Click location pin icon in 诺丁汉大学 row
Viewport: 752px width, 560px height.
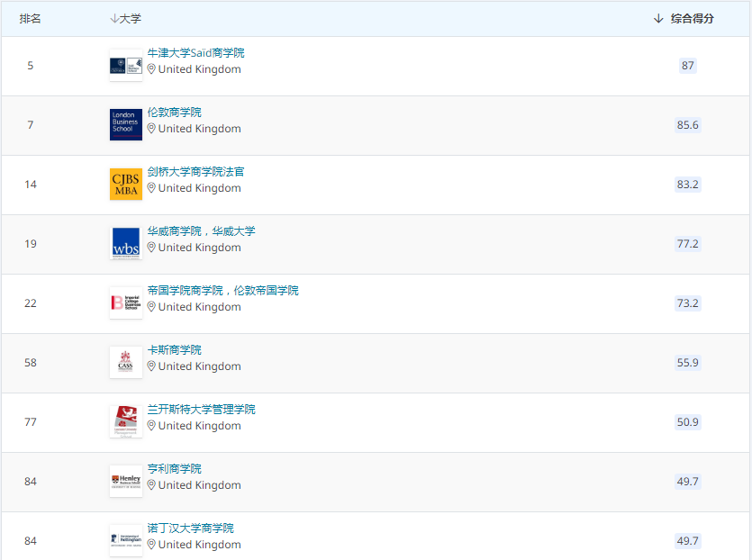151,545
